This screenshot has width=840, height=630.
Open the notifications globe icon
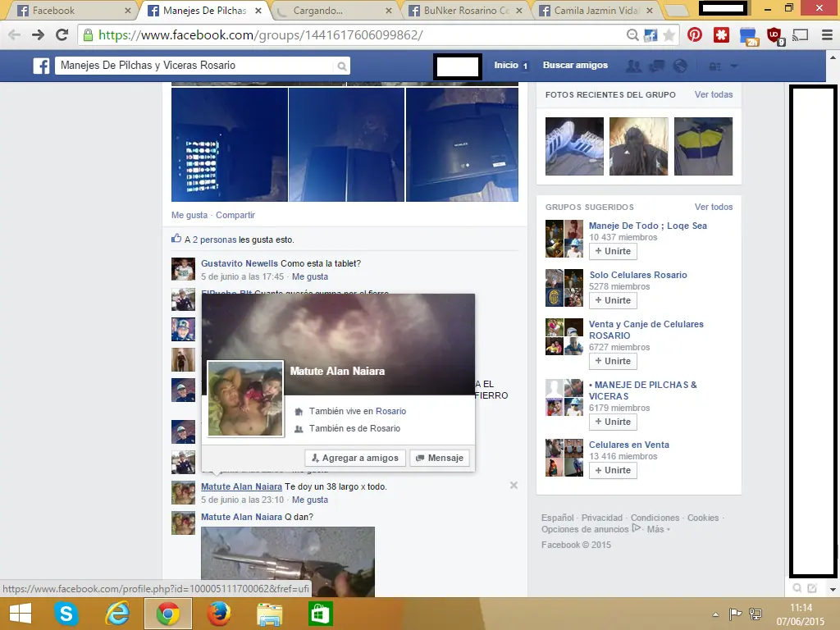(x=680, y=66)
